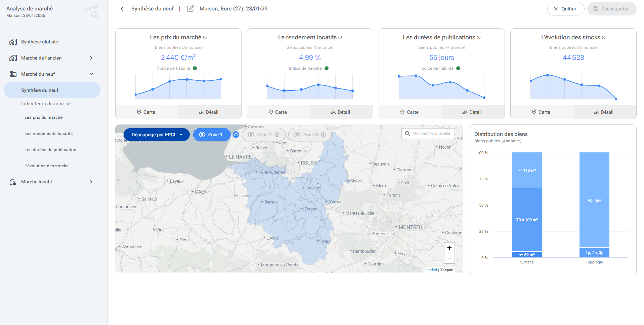Image resolution: width=644 pixels, height=325 pixels.
Task: Click the '4p, 5p+' segment of Typologie bar
Action: pos(594,200)
